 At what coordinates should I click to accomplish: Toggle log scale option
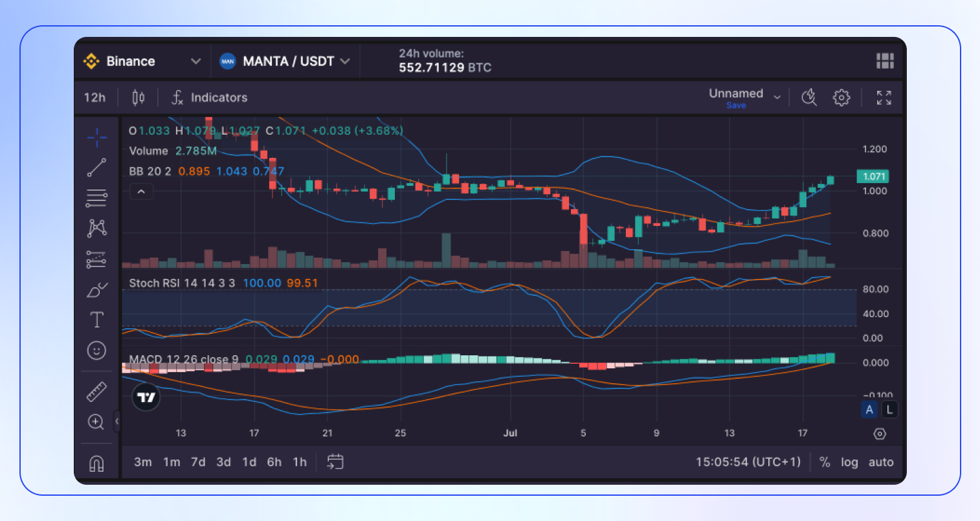[849, 462]
